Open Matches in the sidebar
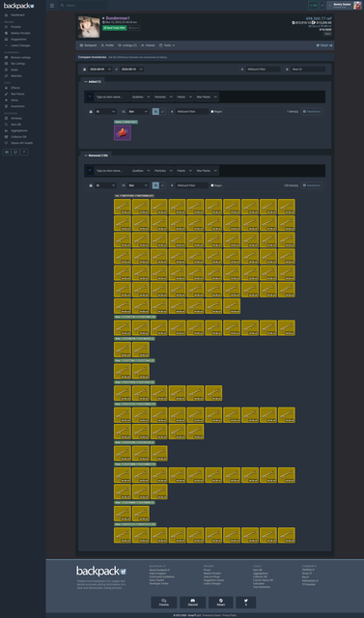 (16, 75)
